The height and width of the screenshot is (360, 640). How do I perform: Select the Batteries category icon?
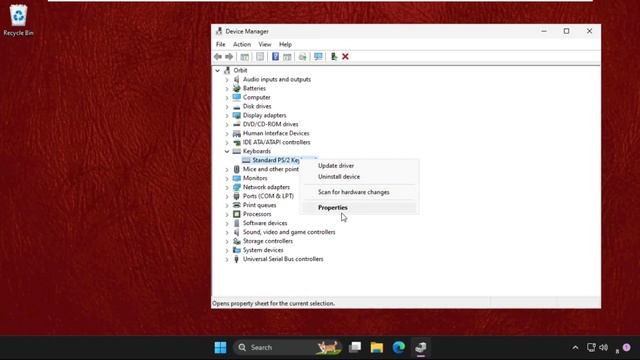236,88
